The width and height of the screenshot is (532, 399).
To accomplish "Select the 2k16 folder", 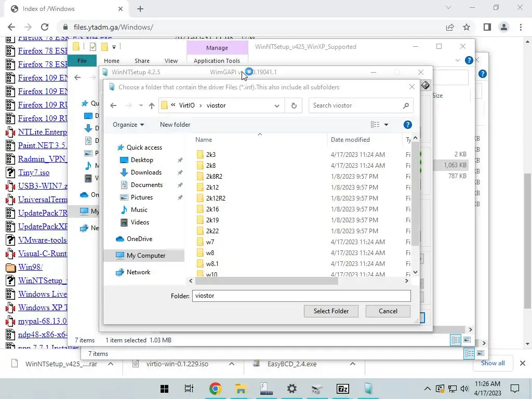I will (x=212, y=209).
